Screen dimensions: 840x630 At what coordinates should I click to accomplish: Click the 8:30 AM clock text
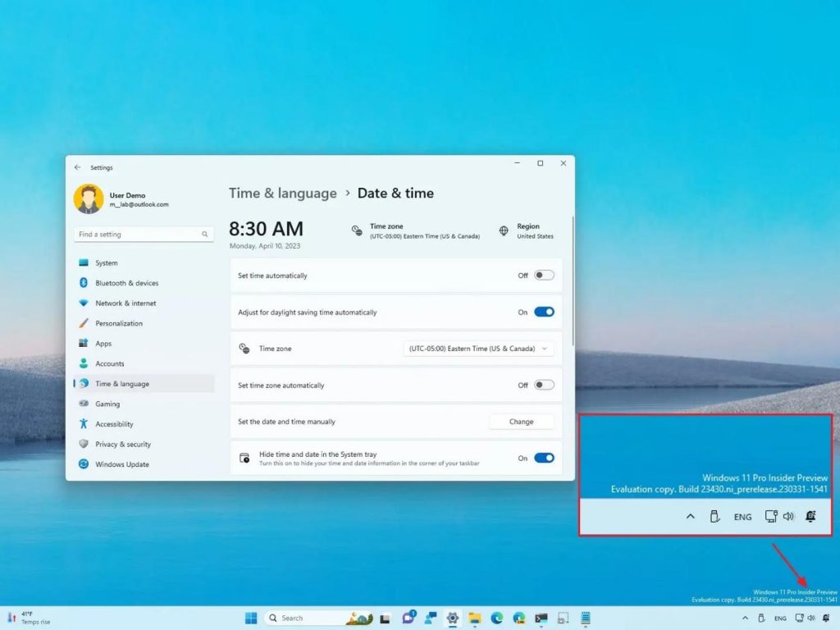tap(267, 229)
